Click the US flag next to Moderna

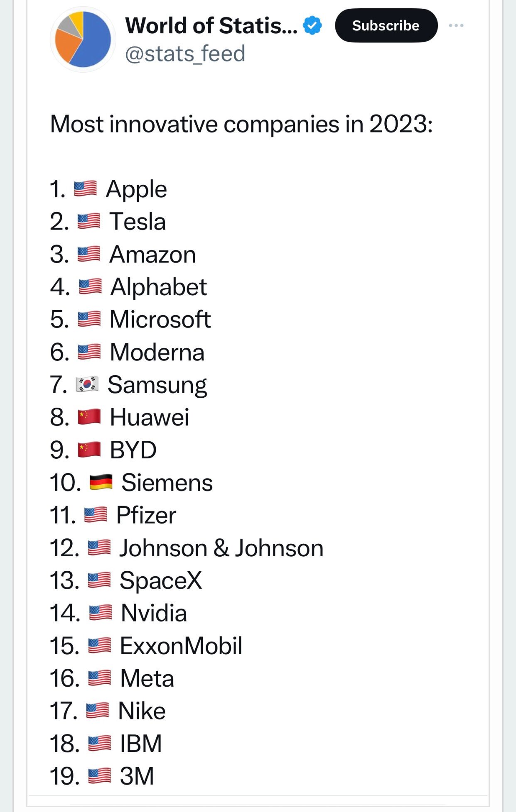[89, 352]
